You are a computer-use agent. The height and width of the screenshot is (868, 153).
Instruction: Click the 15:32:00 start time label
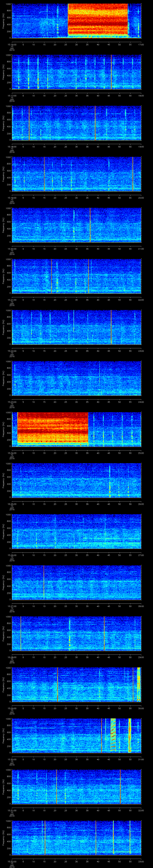(12, 861)
